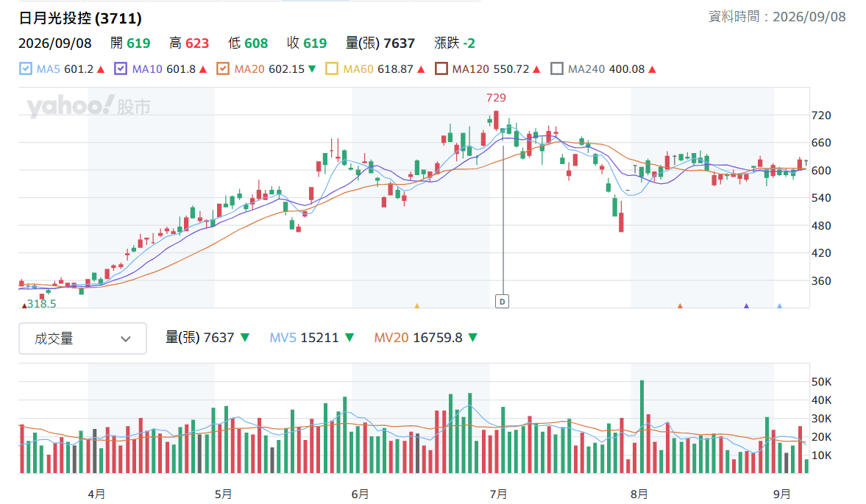This screenshot has width=866, height=504.
Task: Toggle the MA5 moving average checkbox
Action: (26, 69)
